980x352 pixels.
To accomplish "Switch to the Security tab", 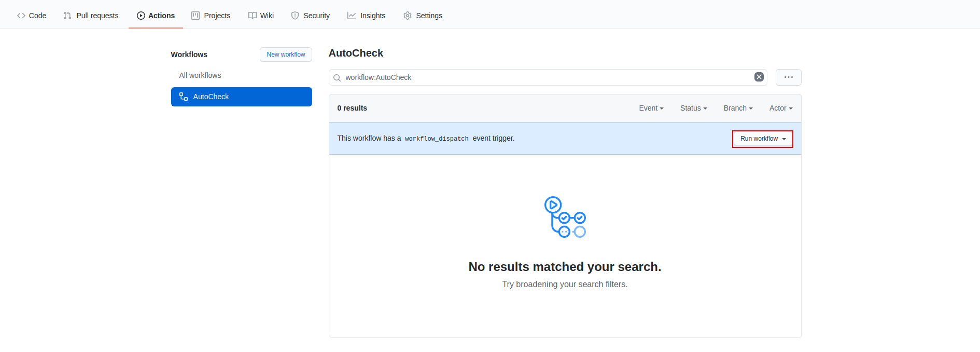I will point(310,16).
